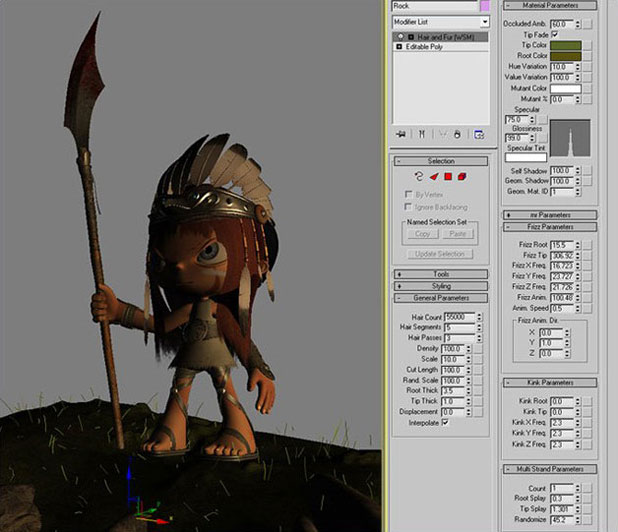Click map button beside Displacement value
This screenshot has height=532, width=618.
pos(478,412)
